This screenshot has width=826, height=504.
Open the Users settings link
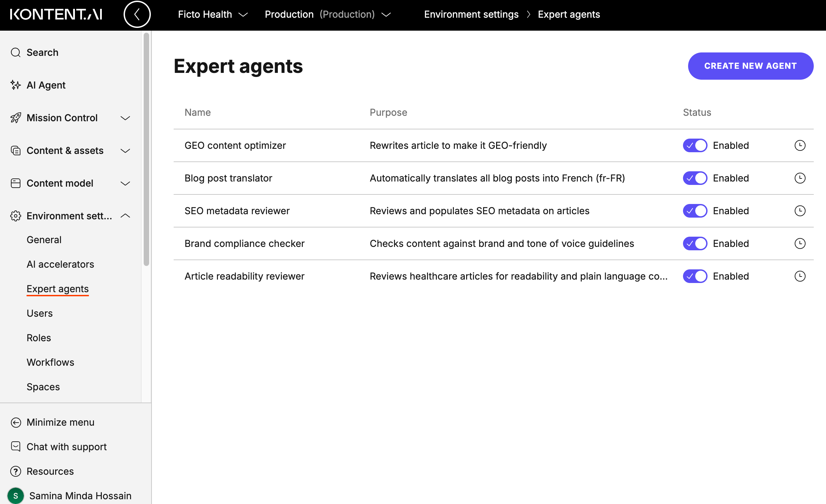pyautogui.click(x=39, y=313)
